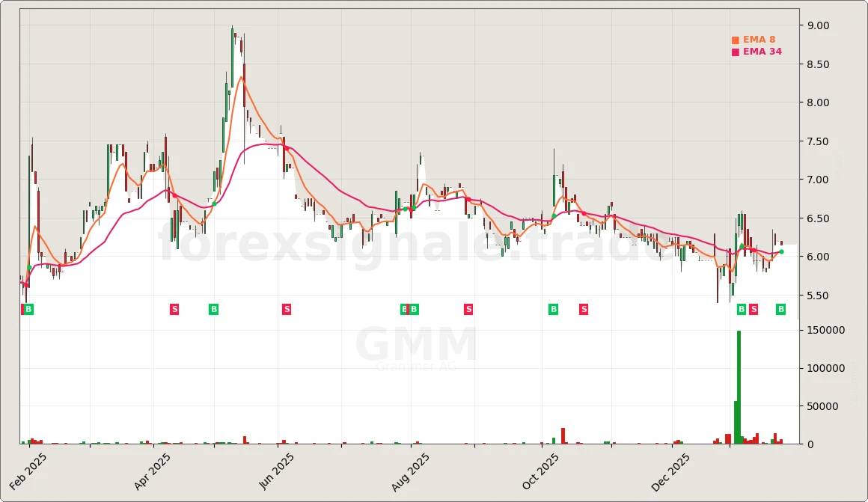Click the S badge between the two December buy signals

[x=754, y=308]
